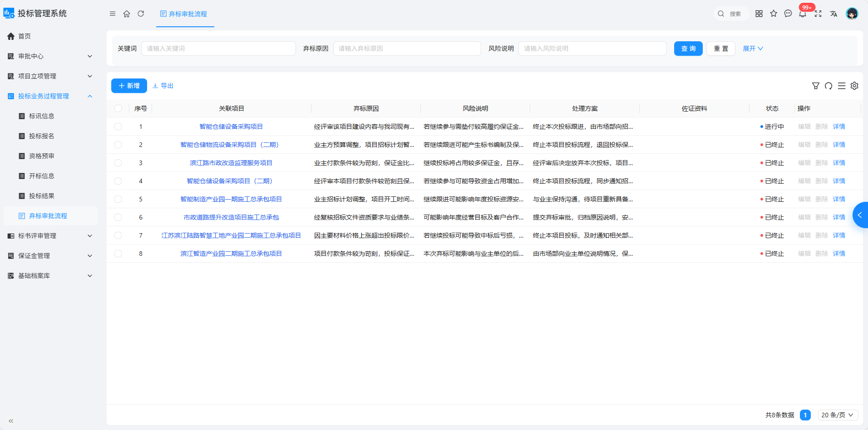Collapse the sidebar double-arrow icon
This screenshot has width=868, height=430.
click(x=11, y=421)
